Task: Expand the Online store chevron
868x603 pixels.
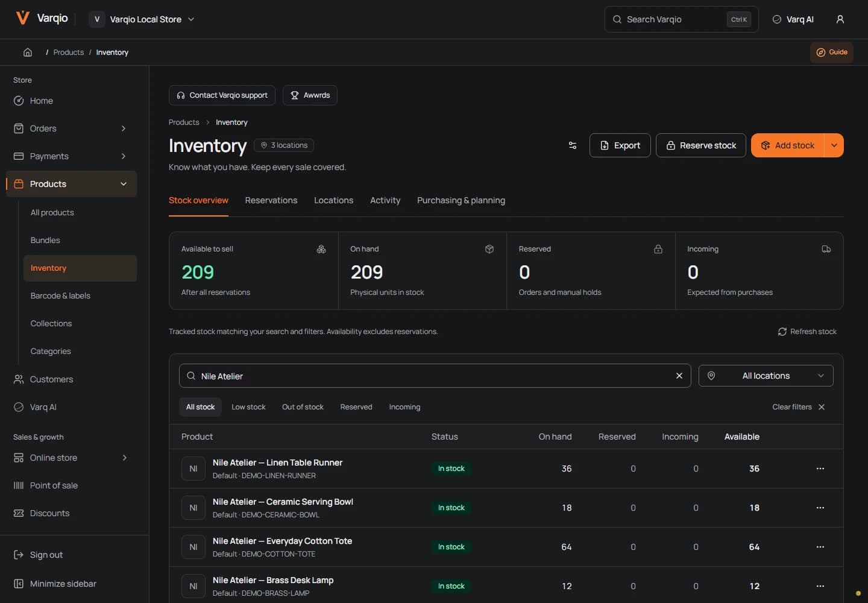Action: click(x=124, y=458)
